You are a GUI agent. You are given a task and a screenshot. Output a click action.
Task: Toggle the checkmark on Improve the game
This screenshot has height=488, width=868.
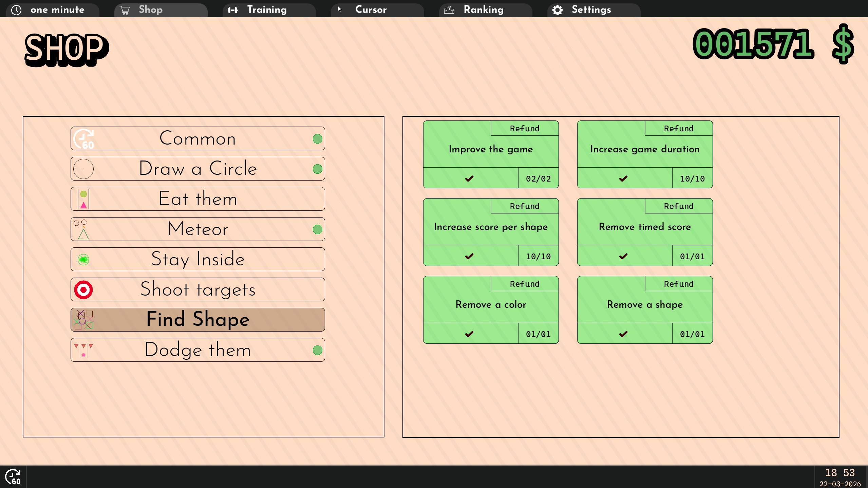point(470,179)
